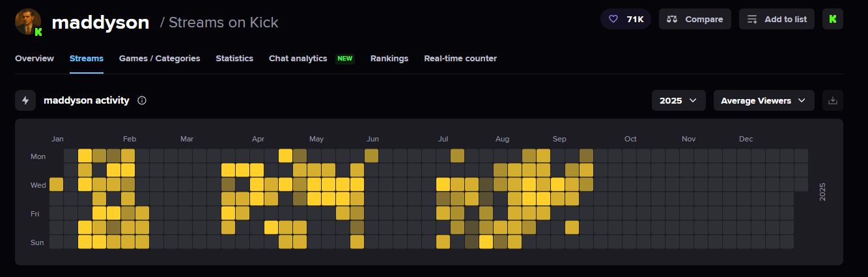Viewport: 868px width, 277px height.
Task: Click the NEW badge beside Chat analytics
Action: pos(345,59)
